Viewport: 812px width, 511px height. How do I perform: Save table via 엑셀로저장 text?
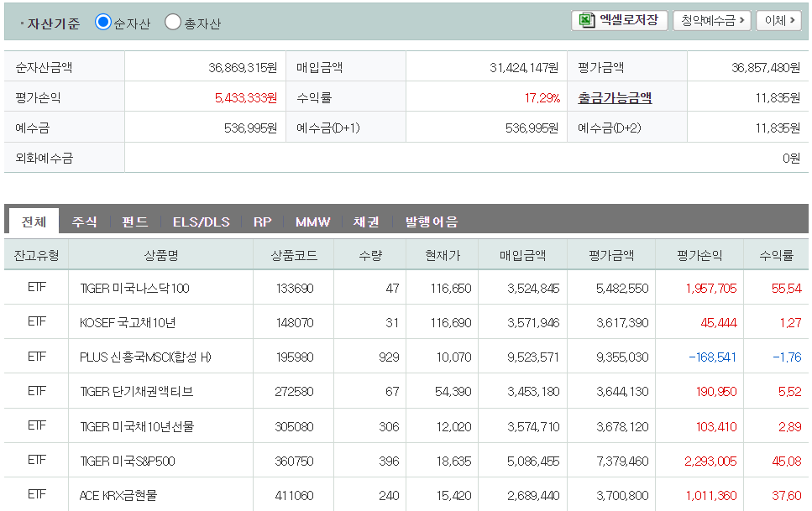tap(629, 21)
